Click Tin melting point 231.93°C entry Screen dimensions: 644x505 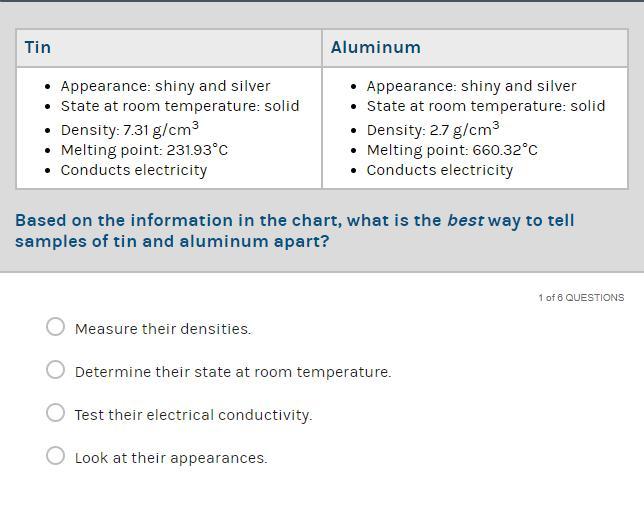144,150
